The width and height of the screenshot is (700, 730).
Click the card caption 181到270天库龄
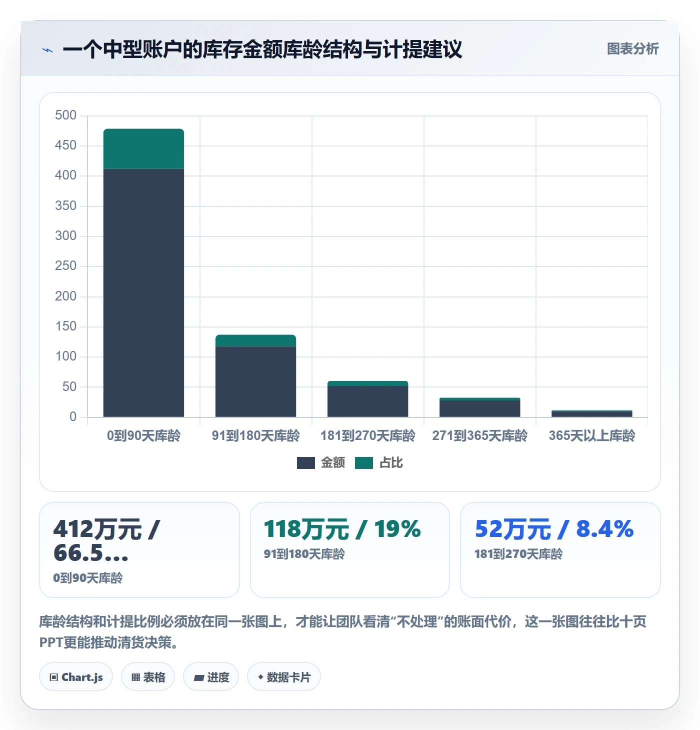(518, 554)
